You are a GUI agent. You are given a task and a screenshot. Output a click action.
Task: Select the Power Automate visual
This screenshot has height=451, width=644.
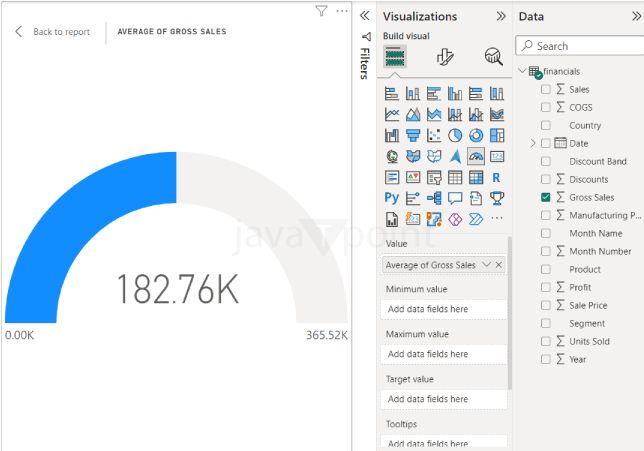tap(476, 219)
